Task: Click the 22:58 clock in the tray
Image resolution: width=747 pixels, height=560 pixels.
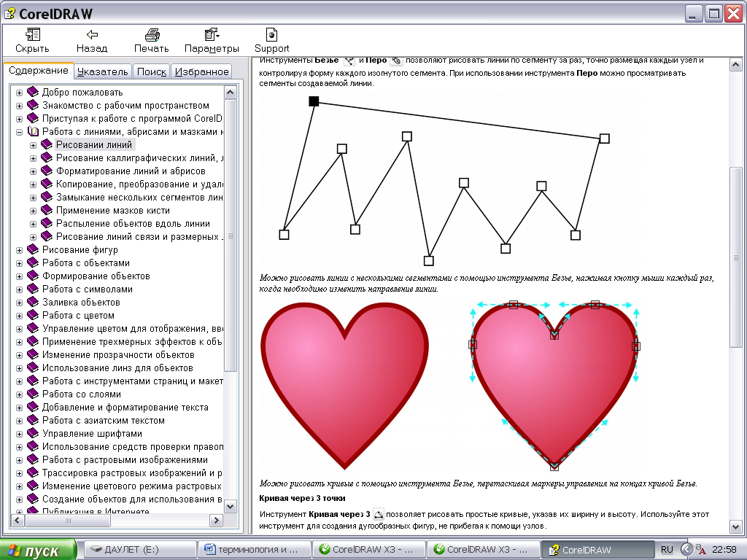Action: pos(724,550)
